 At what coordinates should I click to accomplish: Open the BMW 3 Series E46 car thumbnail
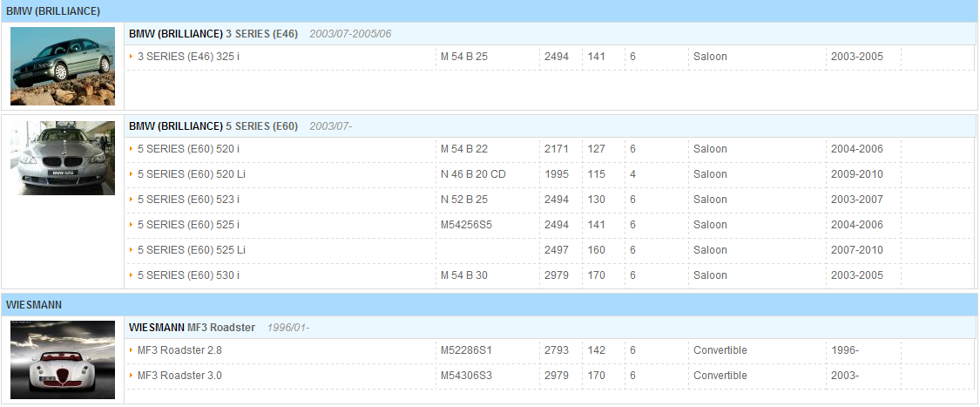pos(63,66)
